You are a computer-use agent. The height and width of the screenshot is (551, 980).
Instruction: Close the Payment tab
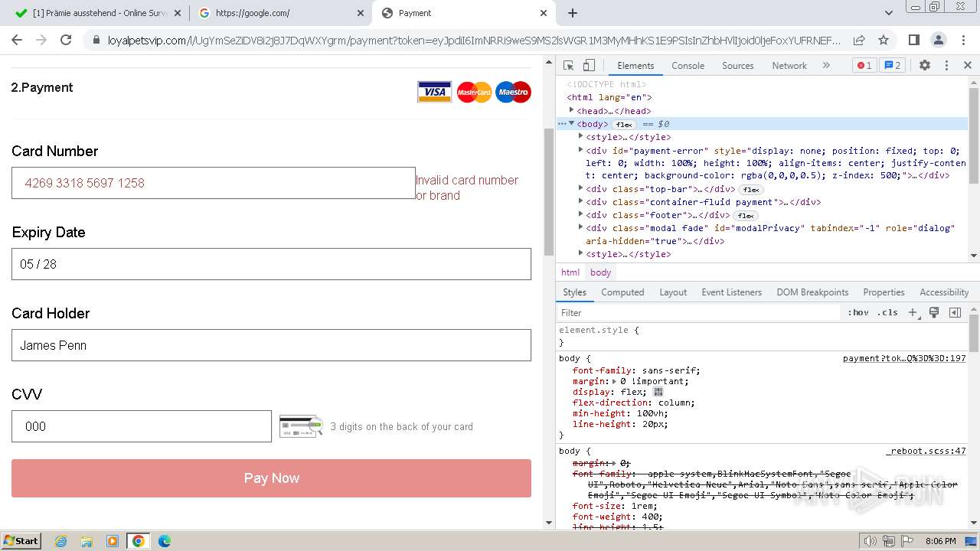click(544, 13)
